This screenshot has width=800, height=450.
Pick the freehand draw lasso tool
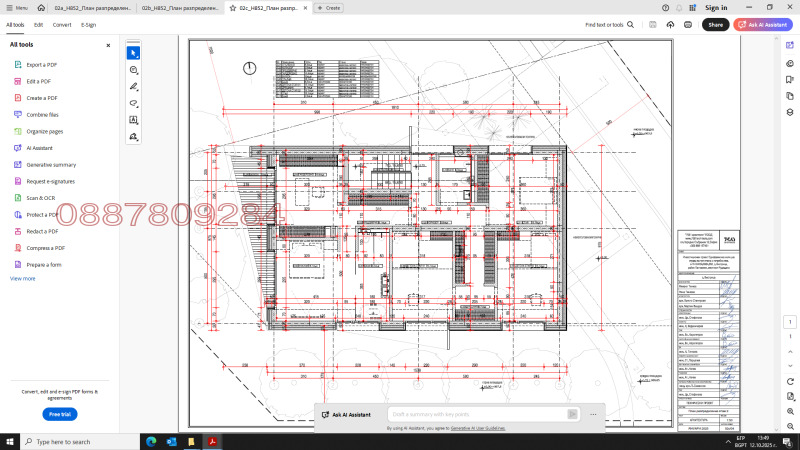coord(134,103)
